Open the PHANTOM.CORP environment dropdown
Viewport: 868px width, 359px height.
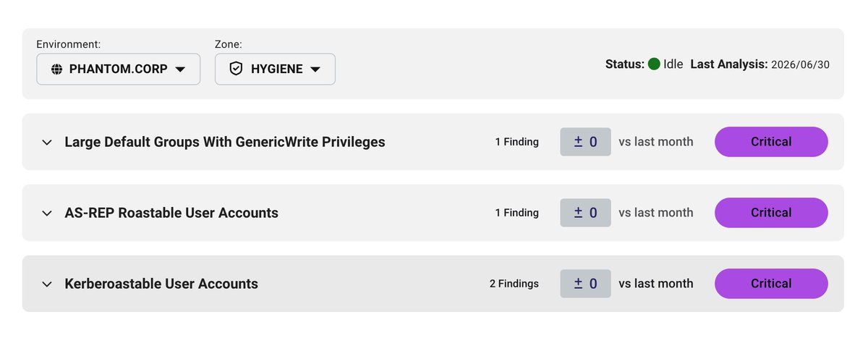[x=118, y=69]
